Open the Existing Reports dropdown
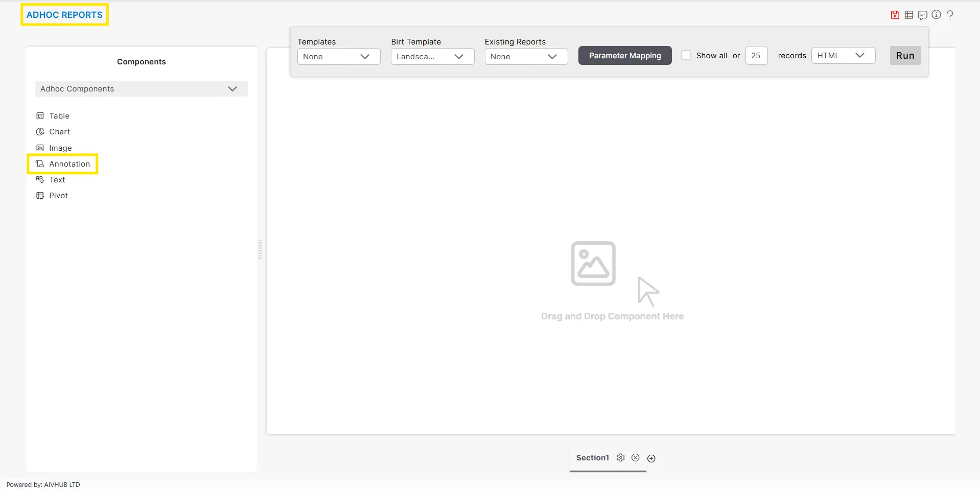The width and height of the screenshot is (980, 489). [526, 57]
